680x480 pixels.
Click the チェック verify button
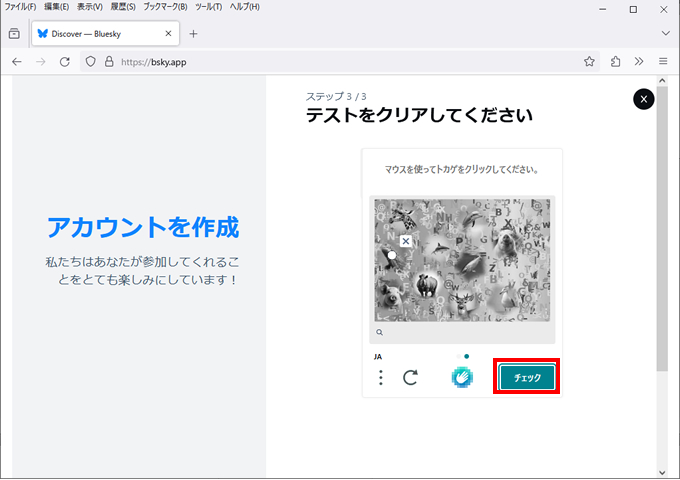click(527, 377)
